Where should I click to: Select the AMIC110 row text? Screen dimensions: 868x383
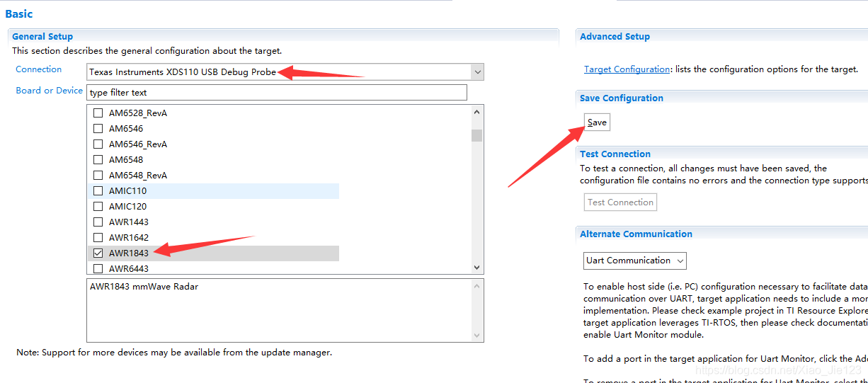pyautogui.click(x=128, y=191)
